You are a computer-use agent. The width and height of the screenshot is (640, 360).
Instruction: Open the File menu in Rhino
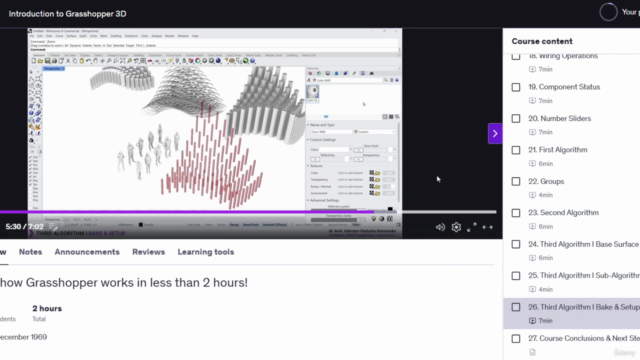point(32,36)
